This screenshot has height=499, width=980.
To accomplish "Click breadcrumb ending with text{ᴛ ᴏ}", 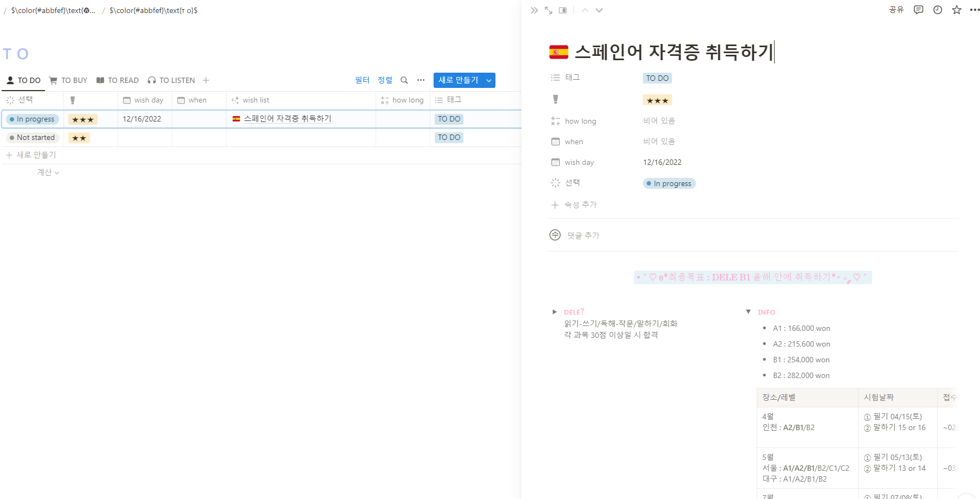I will coord(153,10).
